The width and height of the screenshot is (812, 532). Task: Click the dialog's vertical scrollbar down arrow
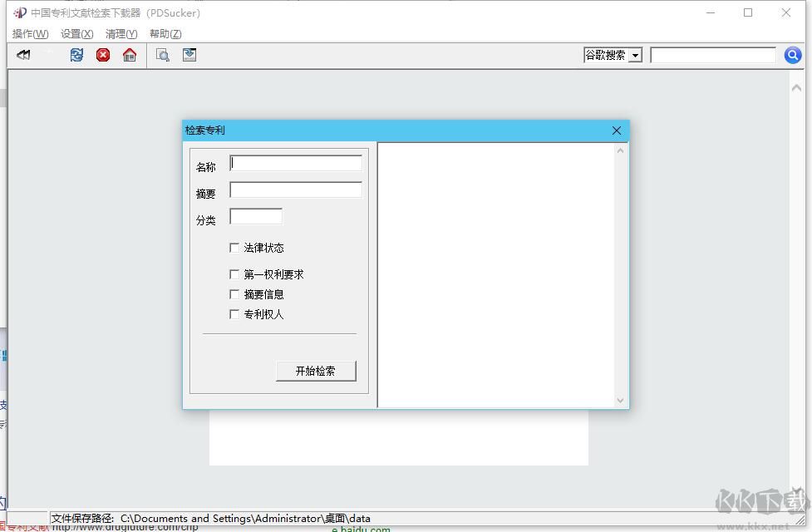[x=621, y=400]
